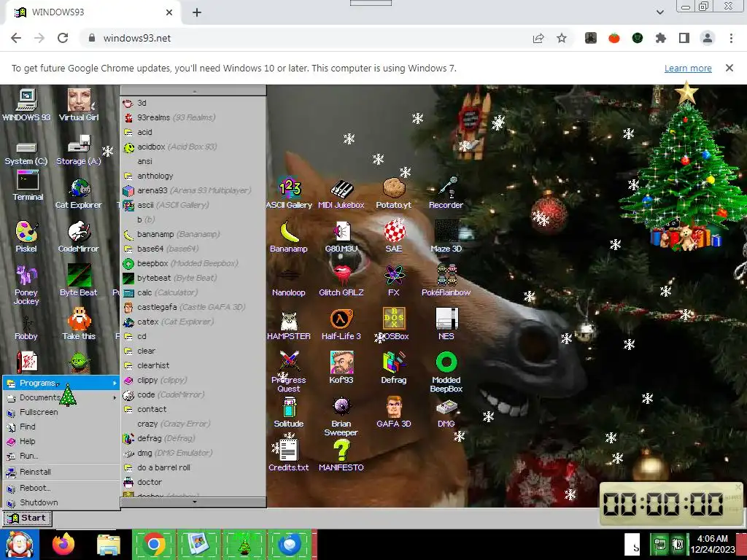This screenshot has width=747, height=560.
Task: Expand the Documents submenu arrow
Action: [x=115, y=397]
